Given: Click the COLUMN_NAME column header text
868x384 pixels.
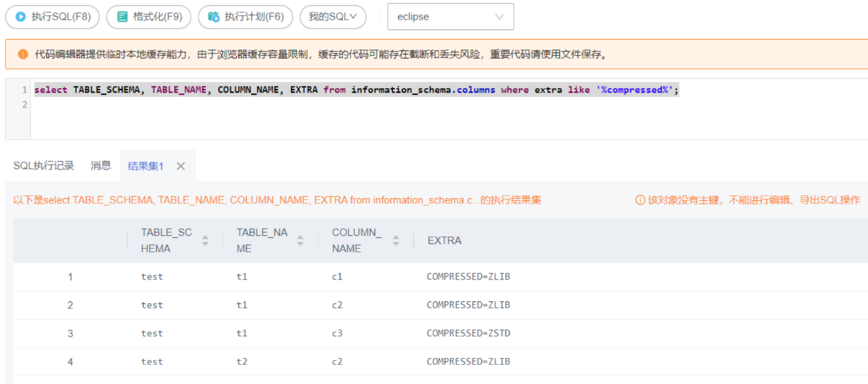Looking at the screenshot, I should click(357, 241).
